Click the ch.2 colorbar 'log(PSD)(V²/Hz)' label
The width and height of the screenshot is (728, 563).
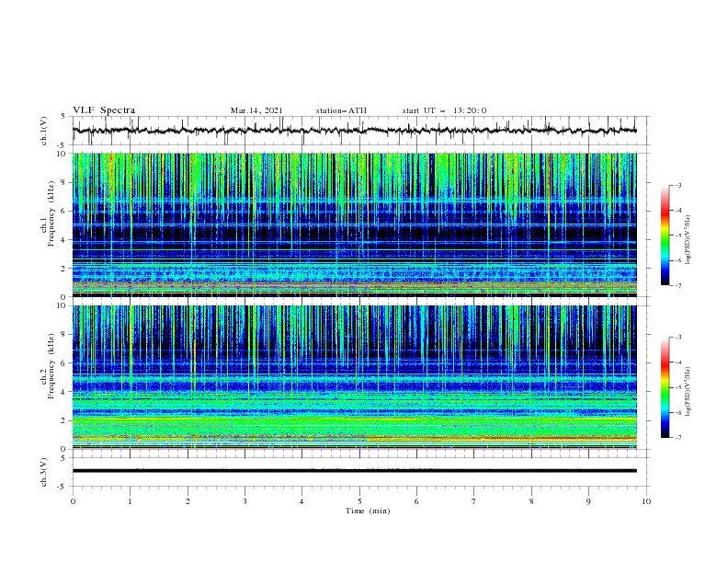coord(688,392)
